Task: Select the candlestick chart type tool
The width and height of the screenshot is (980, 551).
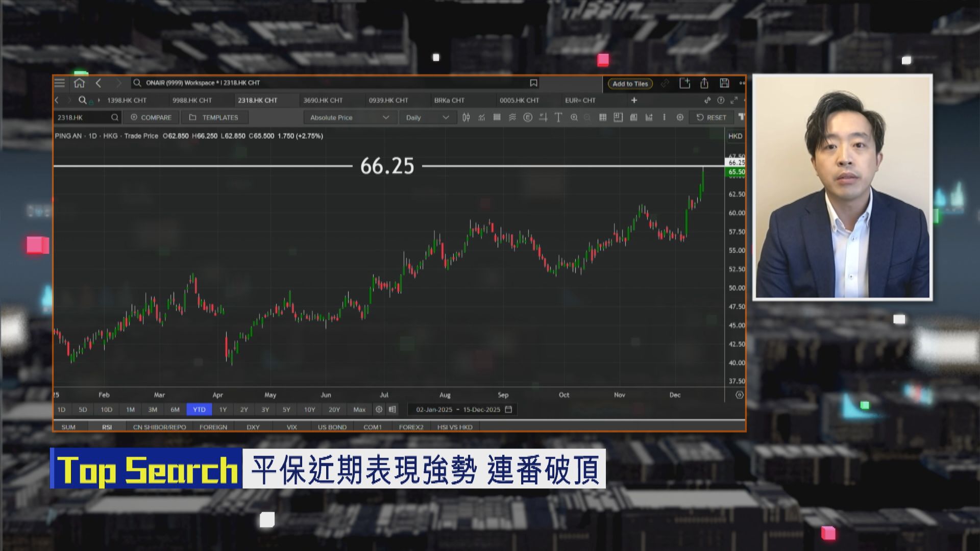Action: (466, 117)
